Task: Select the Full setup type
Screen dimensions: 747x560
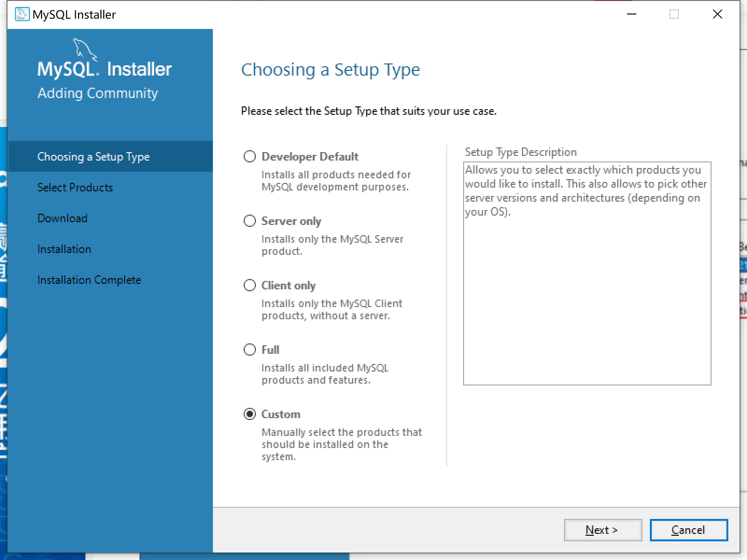Action: coord(250,350)
